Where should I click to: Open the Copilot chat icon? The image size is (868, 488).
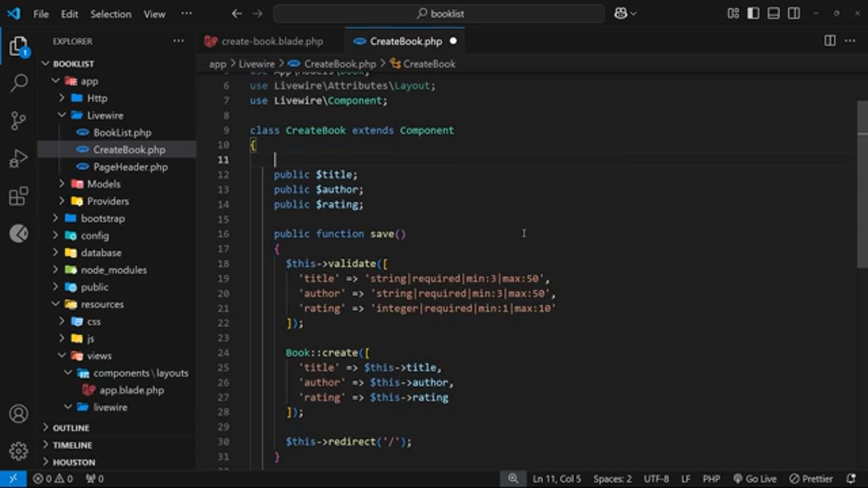[x=620, y=14]
